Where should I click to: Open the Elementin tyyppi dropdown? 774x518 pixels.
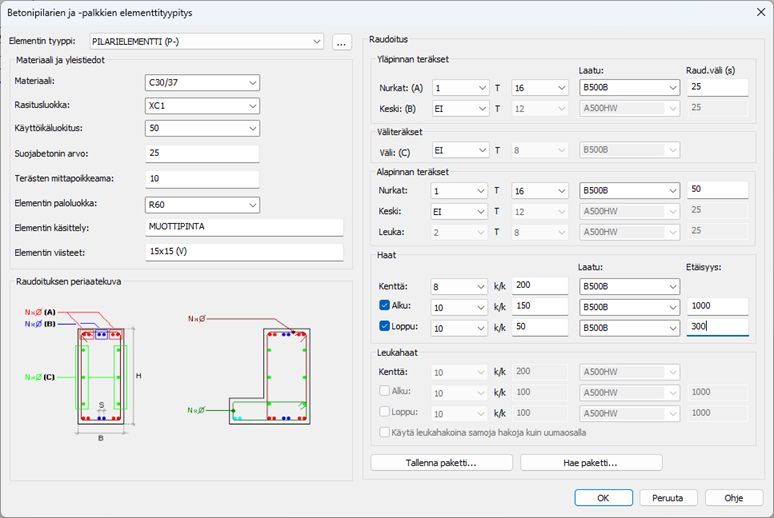coord(206,42)
